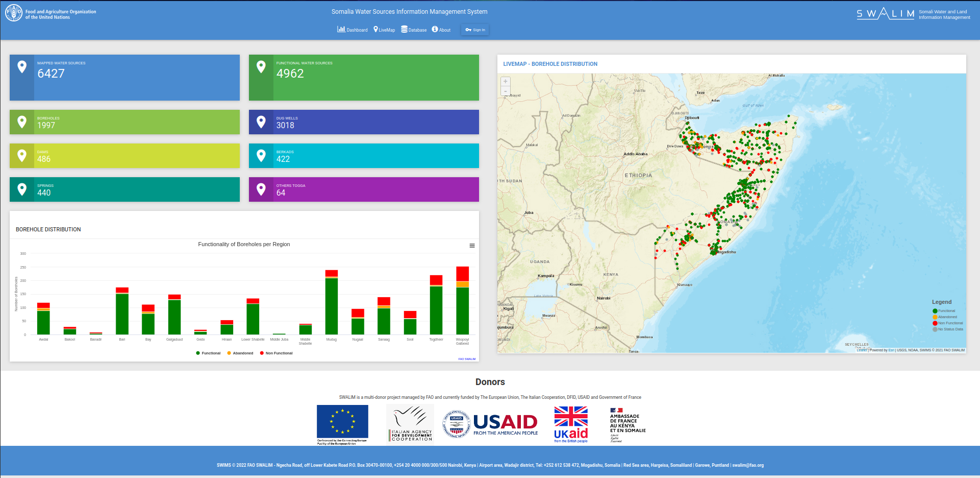Click the Sign In button

point(474,30)
